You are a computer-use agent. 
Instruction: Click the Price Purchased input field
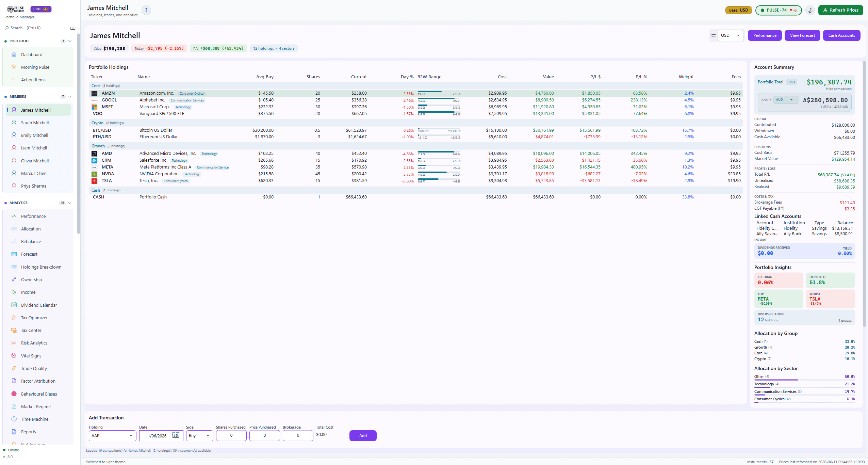264,436
